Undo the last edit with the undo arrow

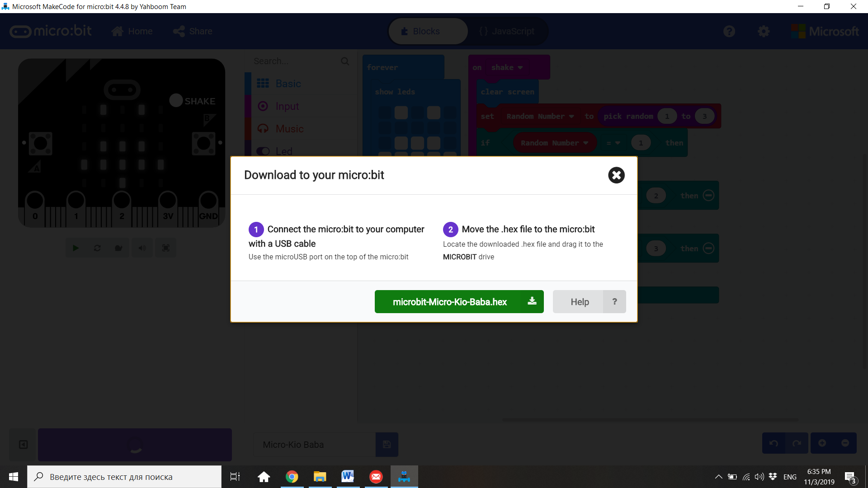click(x=774, y=443)
